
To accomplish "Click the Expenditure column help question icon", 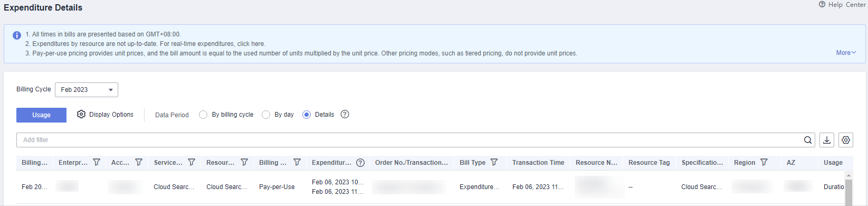I will click(360, 163).
